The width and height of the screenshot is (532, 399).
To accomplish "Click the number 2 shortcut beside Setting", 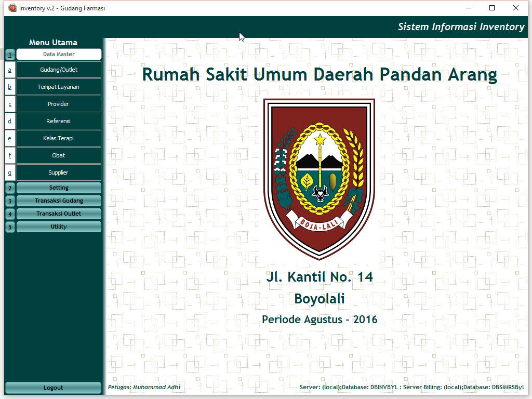I will point(10,188).
